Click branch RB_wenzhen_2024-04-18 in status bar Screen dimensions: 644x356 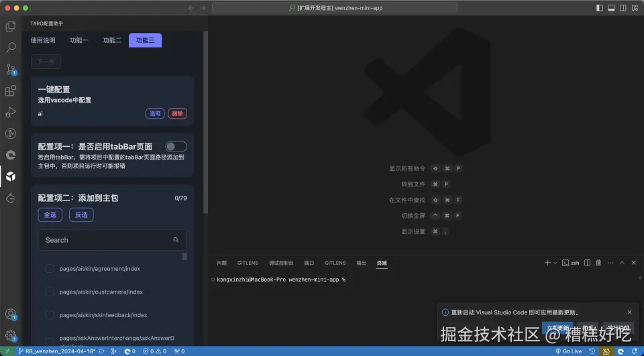tap(56, 351)
